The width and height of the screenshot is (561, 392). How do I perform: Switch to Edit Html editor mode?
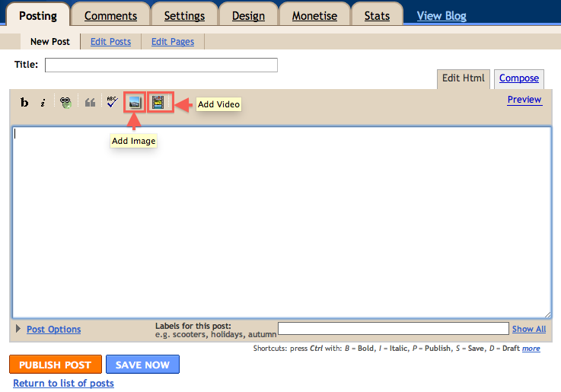[464, 78]
